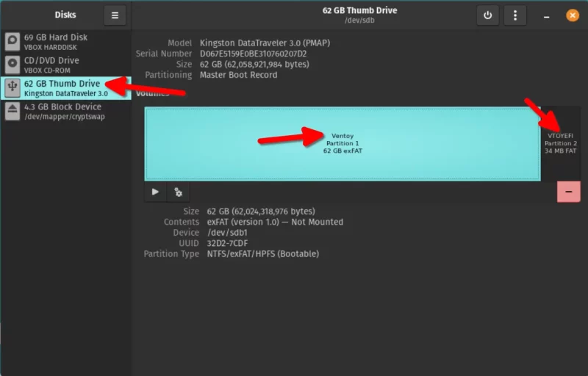Click the drive size 62,058,921,984 bytes text
Image resolution: width=588 pixels, height=376 pixels.
click(x=254, y=65)
